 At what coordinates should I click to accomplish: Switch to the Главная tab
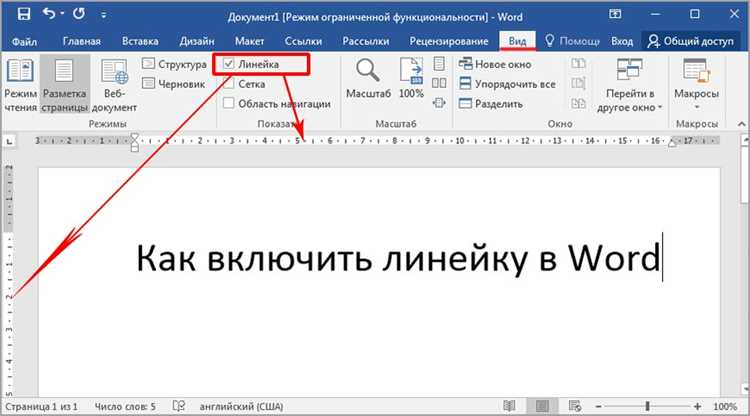pyautogui.click(x=81, y=41)
